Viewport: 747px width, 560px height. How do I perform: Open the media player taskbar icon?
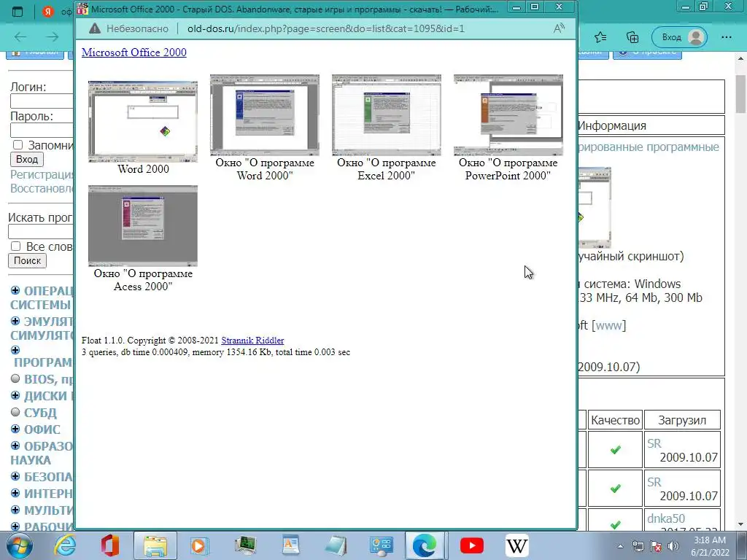point(199,545)
